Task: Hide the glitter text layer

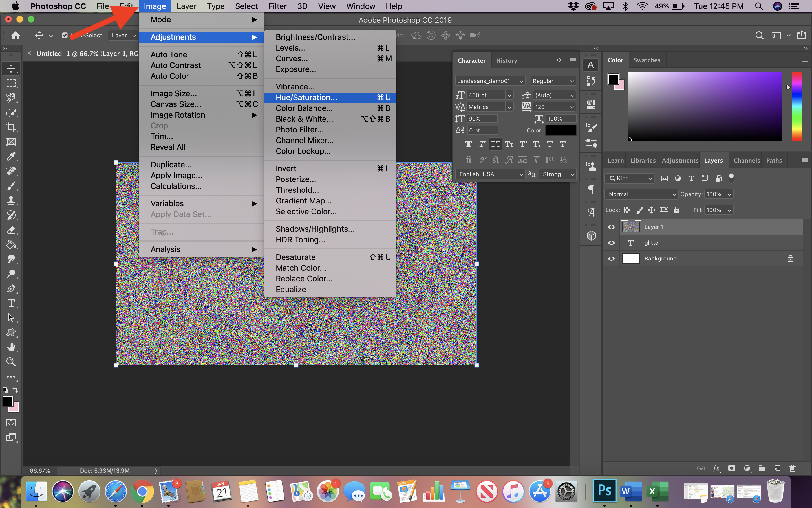Action: click(x=611, y=243)
